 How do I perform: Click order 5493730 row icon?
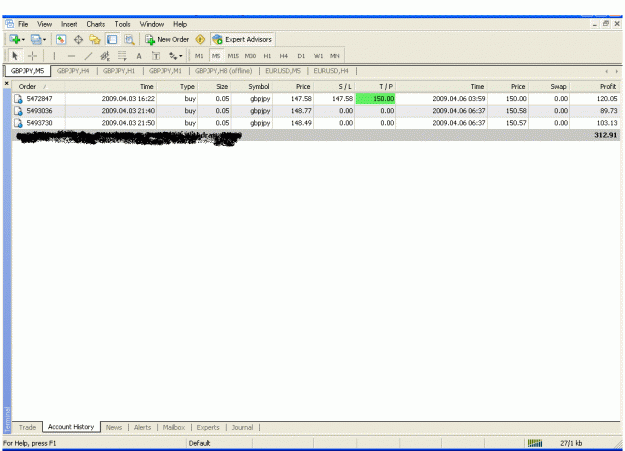[x=18, y=123]
